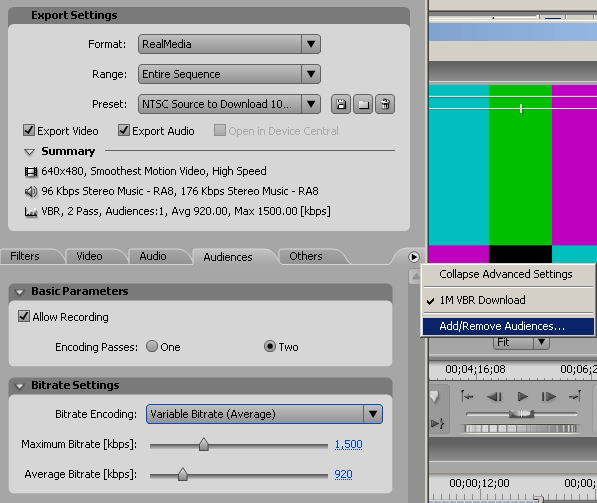Viewport: 597px width, 503px height.
Task: Click the Save Preset floppy disk icon
Action: [x=341, y=104]
